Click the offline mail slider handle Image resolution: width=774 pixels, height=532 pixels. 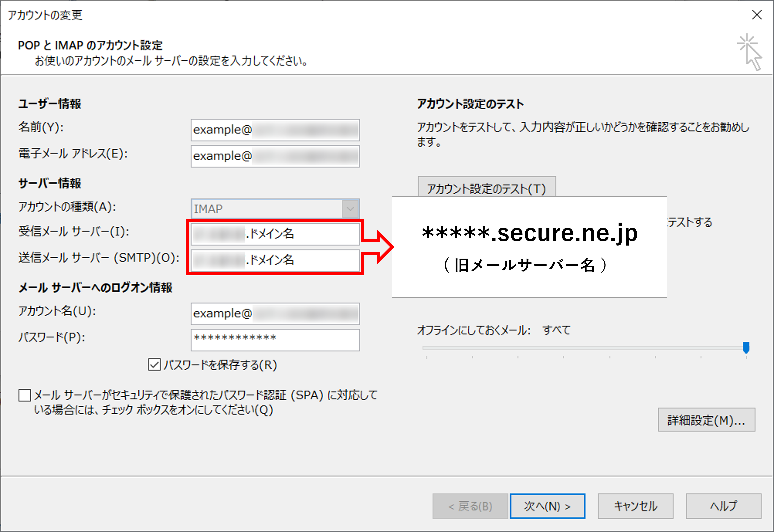[x=746, y=347]
